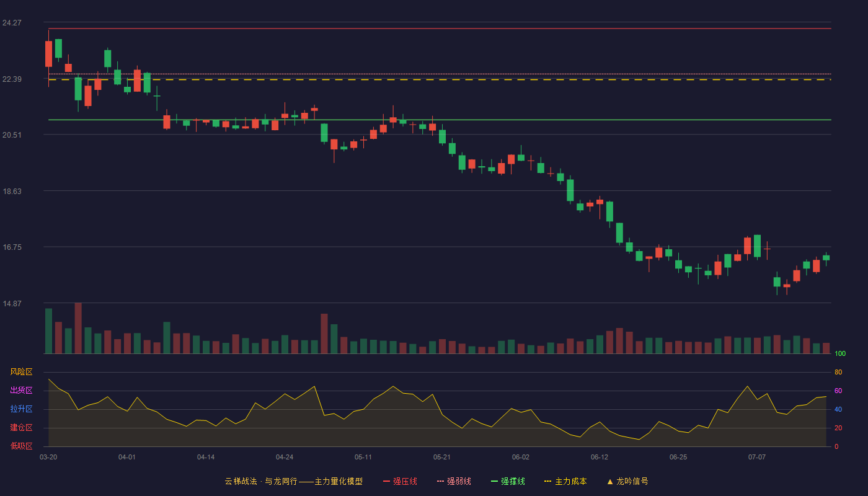Toggle the 强压线 legend series

401,481
